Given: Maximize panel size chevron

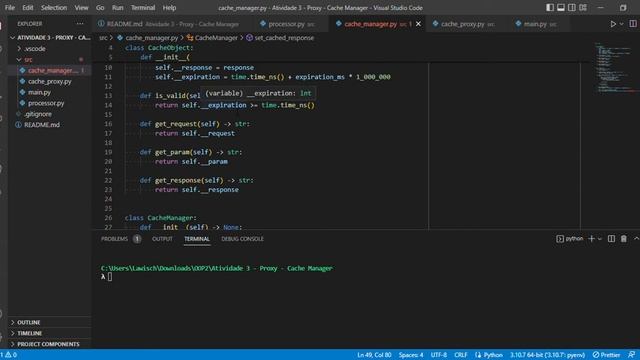Looking at the screenshot, I should pyautogui.click(x=636, y=239).
